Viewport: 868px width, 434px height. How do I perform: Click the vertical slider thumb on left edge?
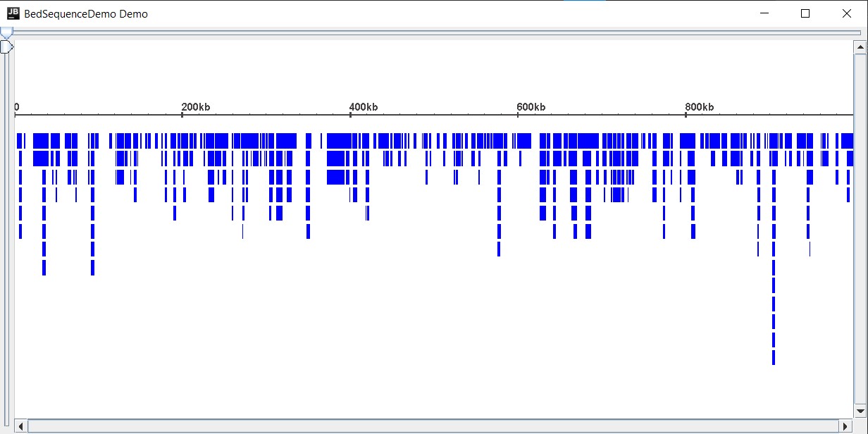coord(6,47)
